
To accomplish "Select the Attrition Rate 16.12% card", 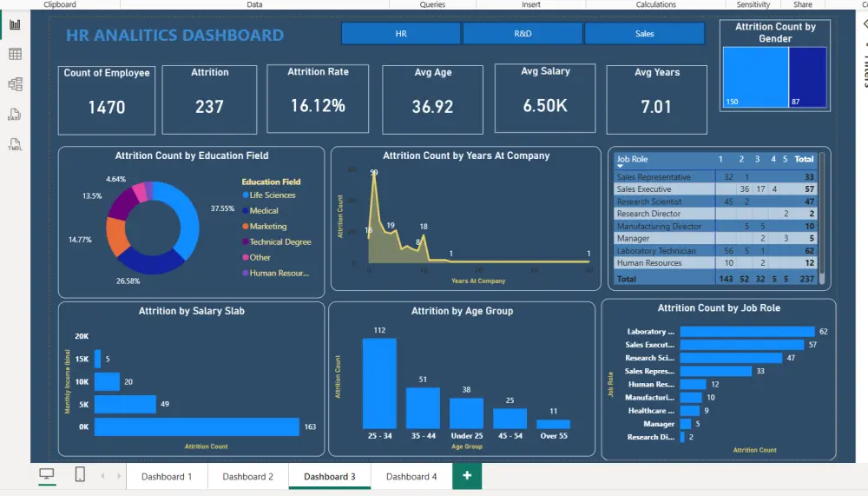I will tap(318, 99).
